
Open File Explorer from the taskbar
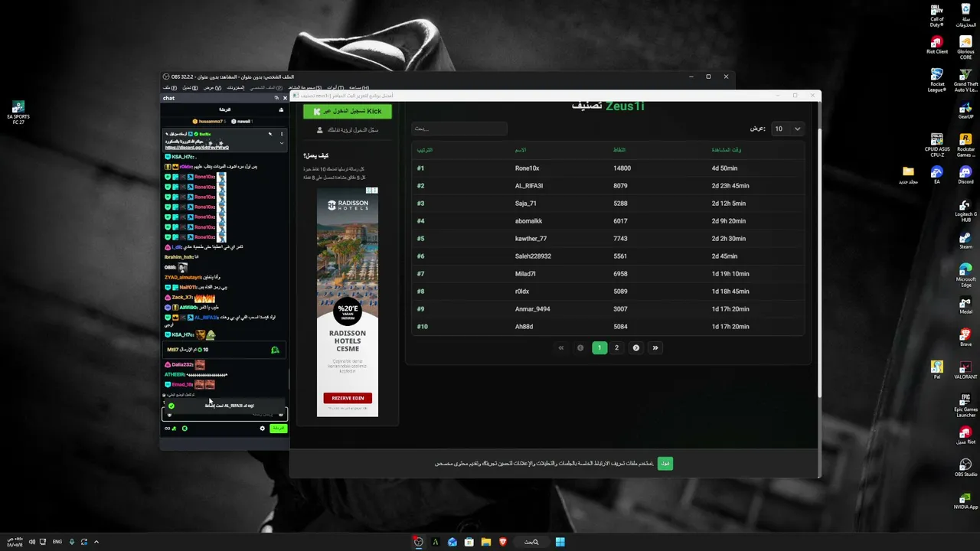point(486,542)
